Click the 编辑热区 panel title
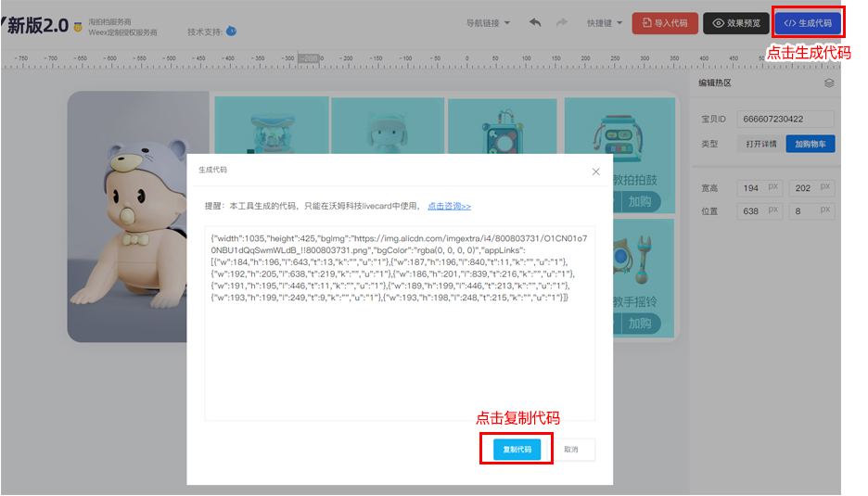 click(x=715, y=83)
